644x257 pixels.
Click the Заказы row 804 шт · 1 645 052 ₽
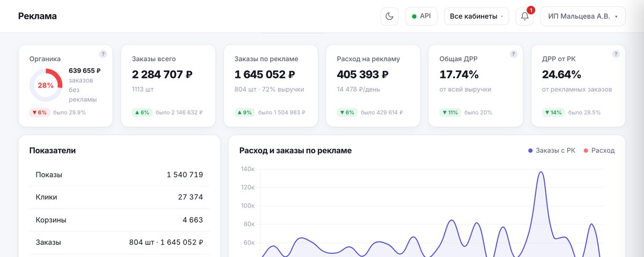point(166,243)
